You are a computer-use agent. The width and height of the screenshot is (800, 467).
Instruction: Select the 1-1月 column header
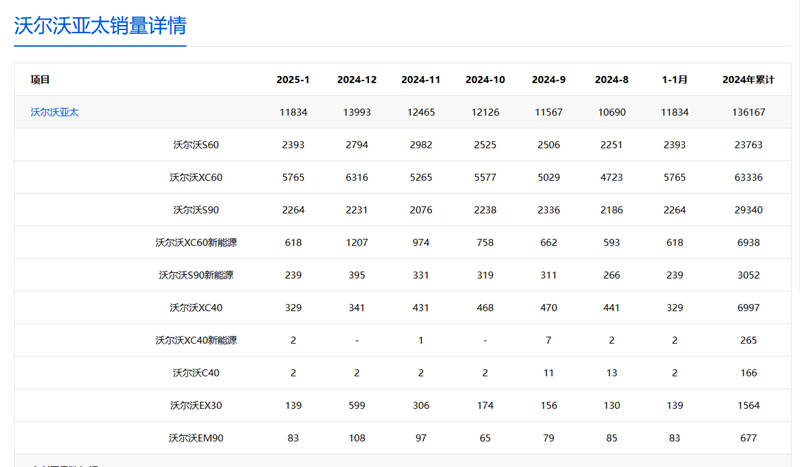[x=674, y=80]
